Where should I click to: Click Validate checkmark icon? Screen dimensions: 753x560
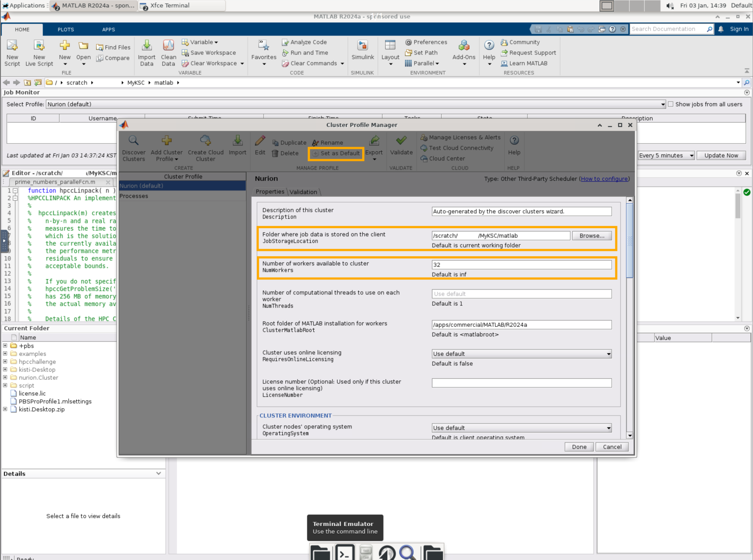point(401,140)
